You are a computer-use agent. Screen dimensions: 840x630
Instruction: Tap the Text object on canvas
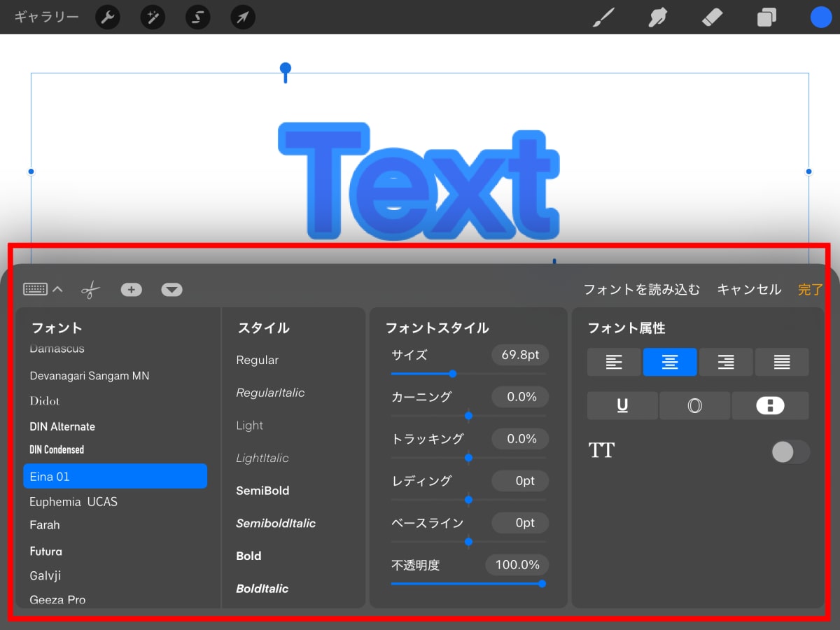(419, 181)
